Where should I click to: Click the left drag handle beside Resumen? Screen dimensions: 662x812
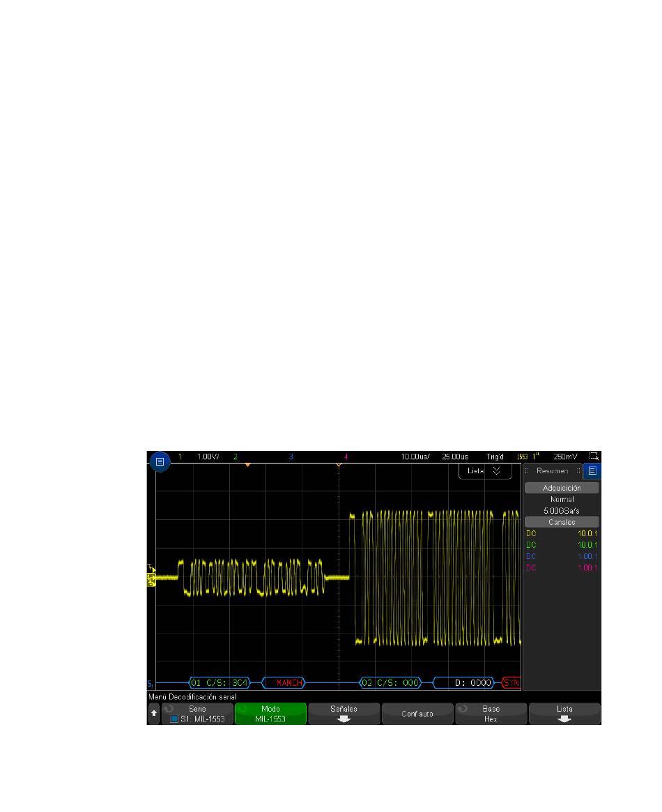(526, 470)
